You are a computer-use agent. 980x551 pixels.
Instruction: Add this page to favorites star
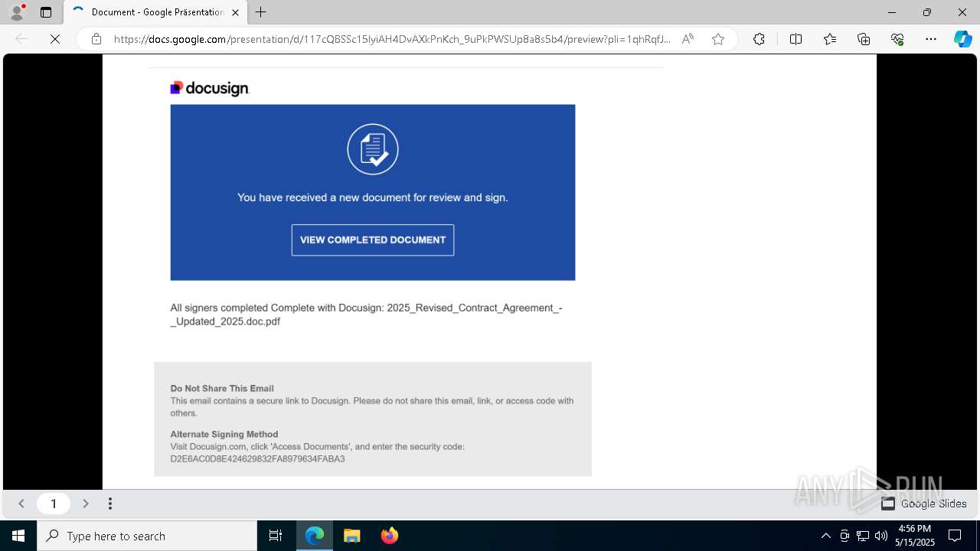(718, 39)
